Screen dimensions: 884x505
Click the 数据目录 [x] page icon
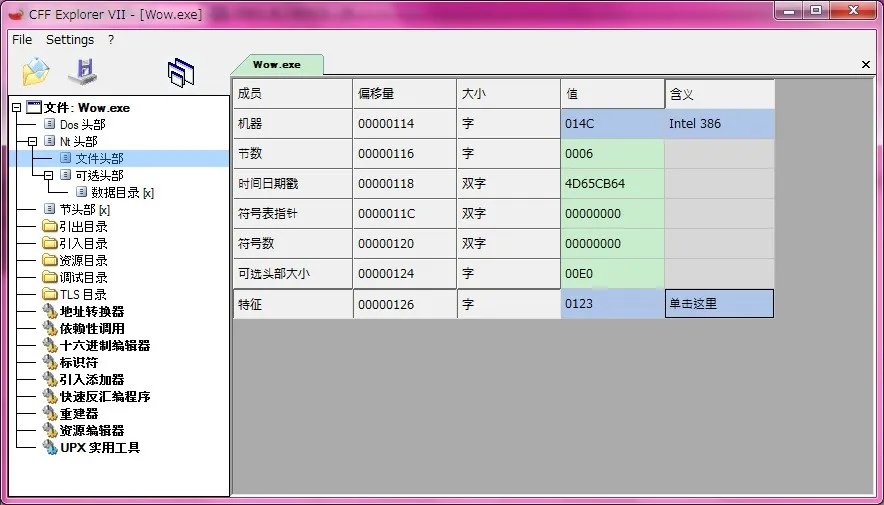[x=81, y=192]
